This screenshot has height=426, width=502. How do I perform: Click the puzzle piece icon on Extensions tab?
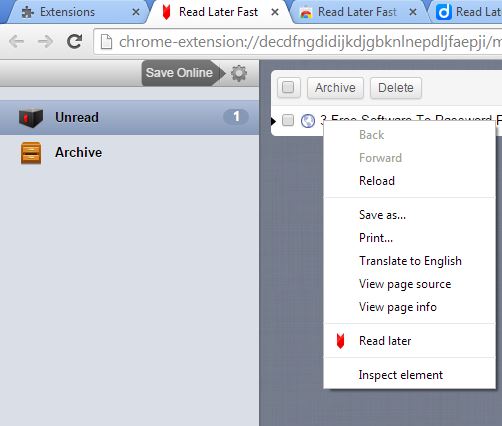(28, 12)
